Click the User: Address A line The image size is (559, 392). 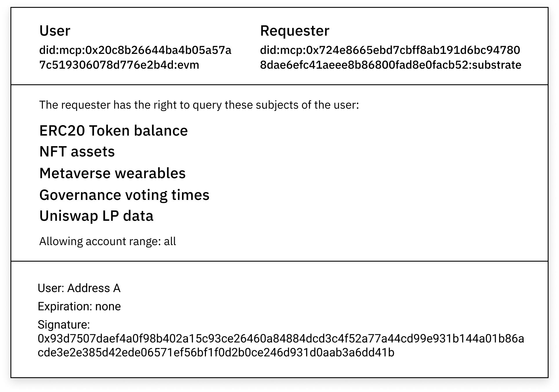[79, 288]
